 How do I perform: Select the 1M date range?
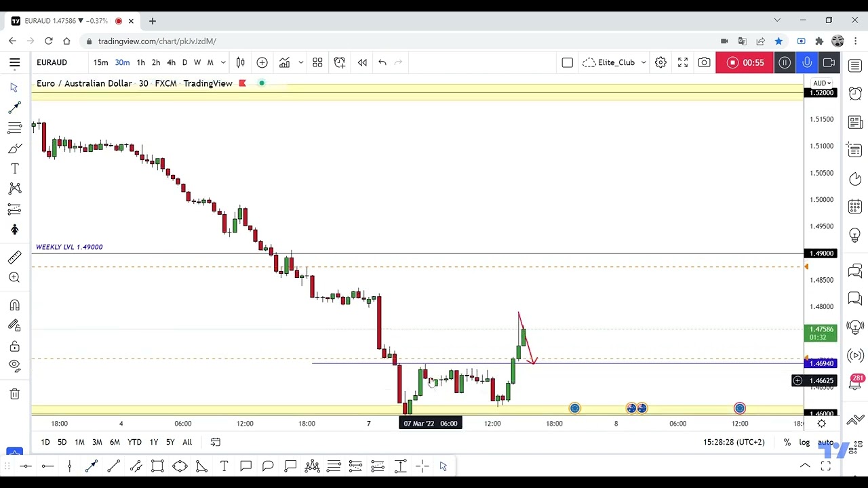point(79,442)
